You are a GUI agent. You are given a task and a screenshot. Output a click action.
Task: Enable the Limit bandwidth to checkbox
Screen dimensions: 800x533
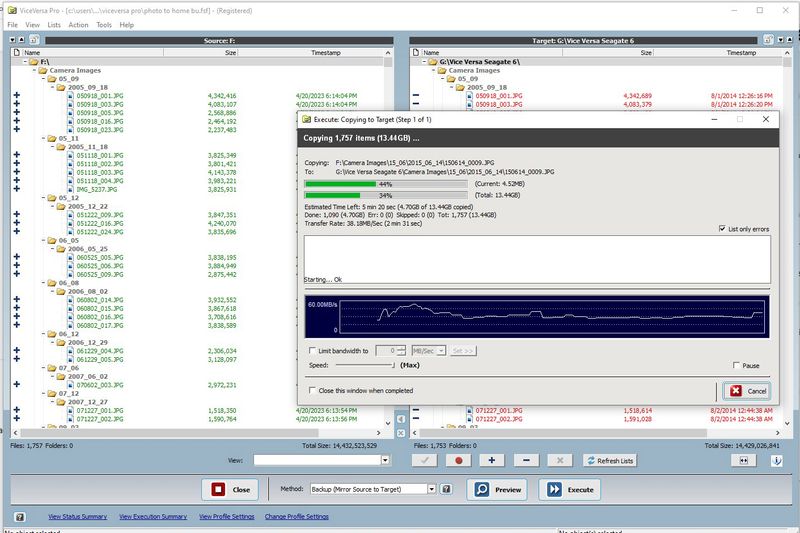[x=312, y=350]
